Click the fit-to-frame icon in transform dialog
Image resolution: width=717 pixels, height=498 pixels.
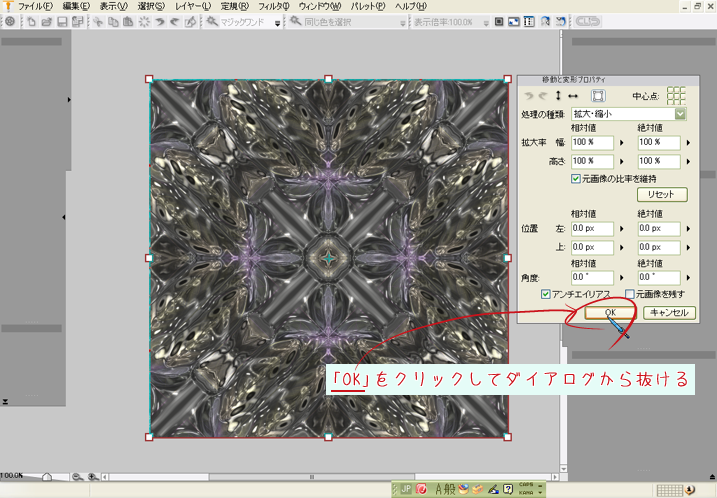(x=598, y=96)
